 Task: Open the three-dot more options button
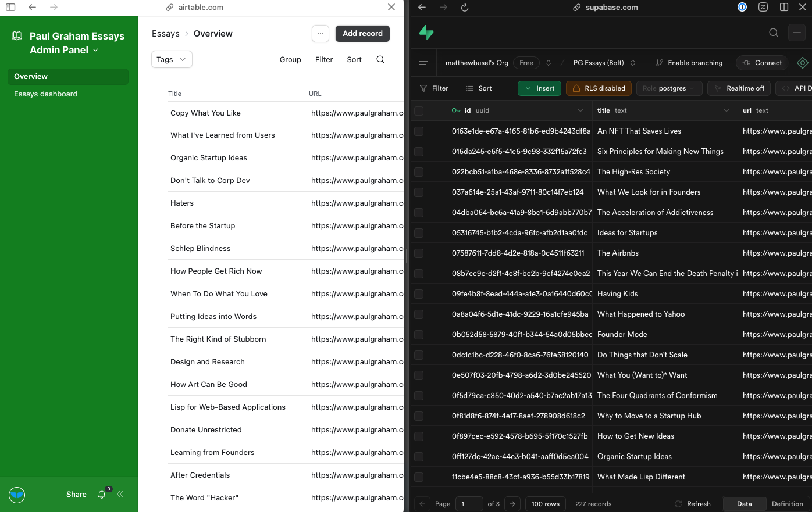point(320,34)
